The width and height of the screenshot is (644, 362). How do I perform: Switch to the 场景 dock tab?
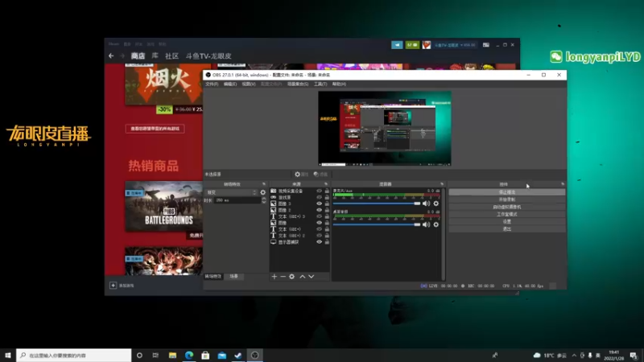[233, 277]
